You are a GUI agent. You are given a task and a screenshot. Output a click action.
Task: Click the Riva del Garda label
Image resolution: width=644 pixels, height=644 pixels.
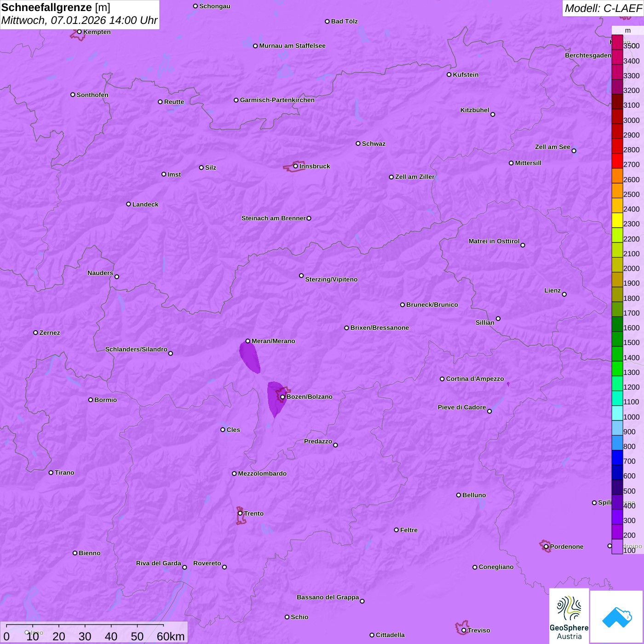tap(159, 563)
